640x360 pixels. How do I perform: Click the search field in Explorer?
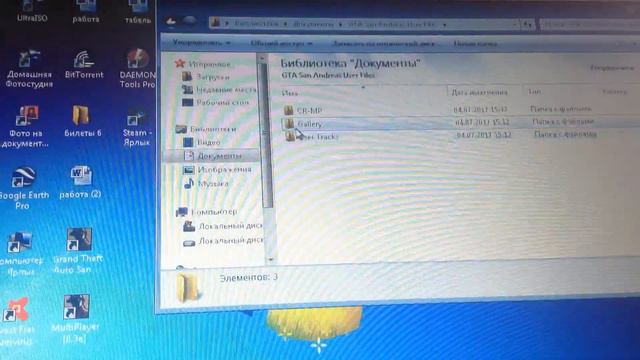[x=590, y=24]
